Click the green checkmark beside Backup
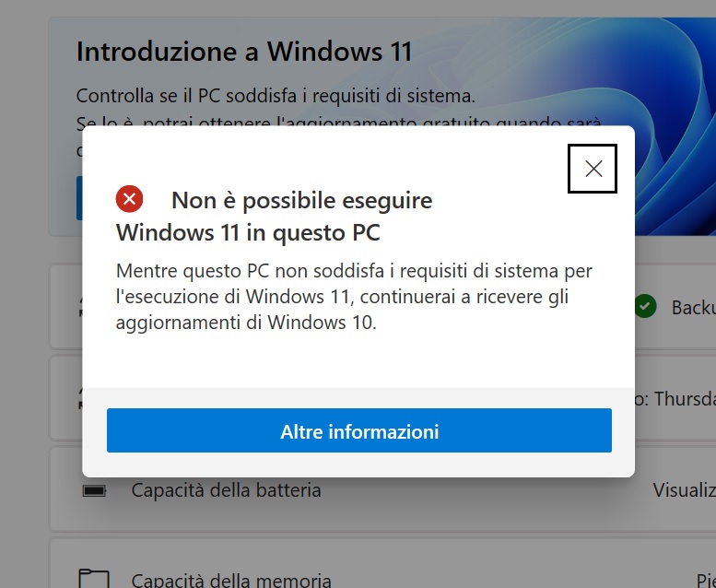Viewport: 716px width, 588px height. pyautogui.click(x=645, y=307)
